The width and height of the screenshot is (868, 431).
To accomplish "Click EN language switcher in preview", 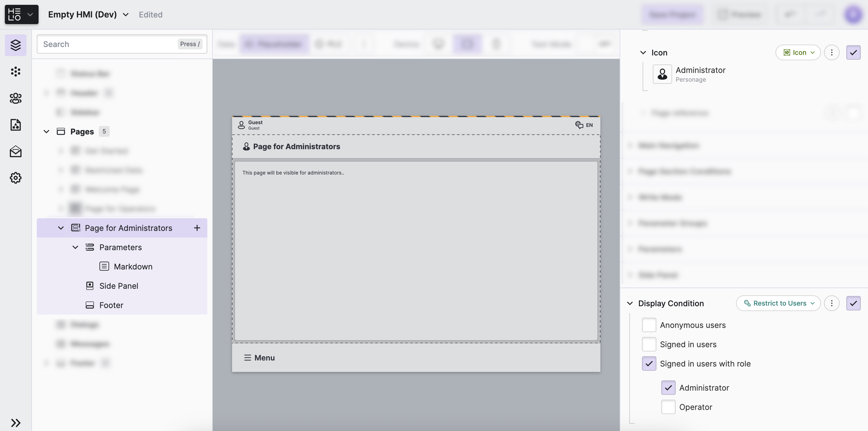I will click(x=584, y=125).
